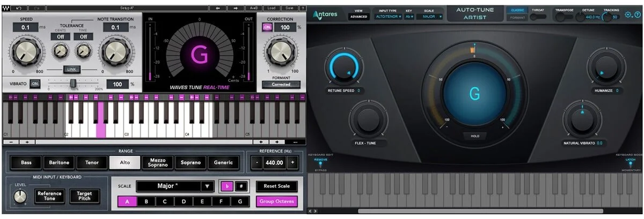Toggle the Correction ON switch
The width and height of the screenshot is (644, 219).
coord(267,27)
